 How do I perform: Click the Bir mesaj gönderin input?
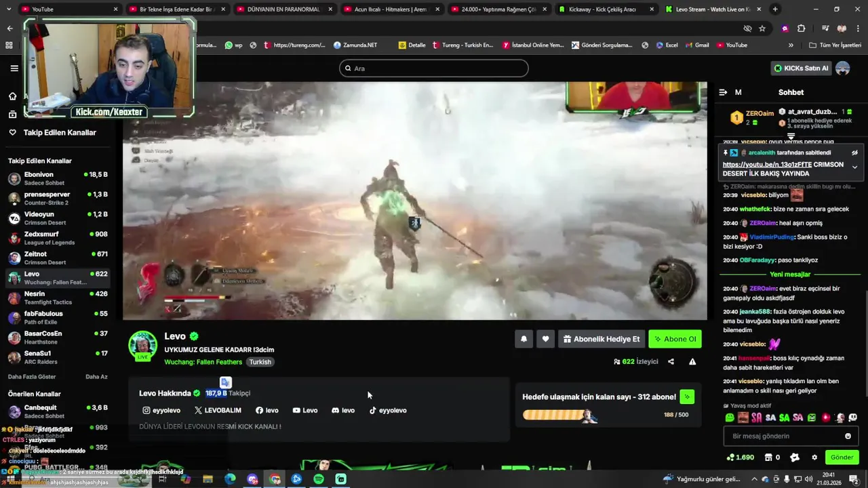click(791, 436)
